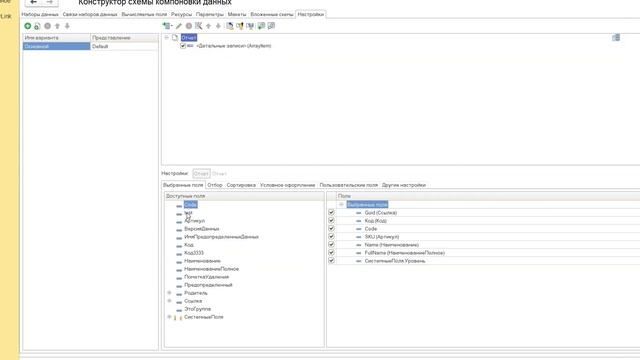Uncheck the Guid (Ссылка) field checkbox
Viewport: 640px width, 360px height.
pos(331,212)
